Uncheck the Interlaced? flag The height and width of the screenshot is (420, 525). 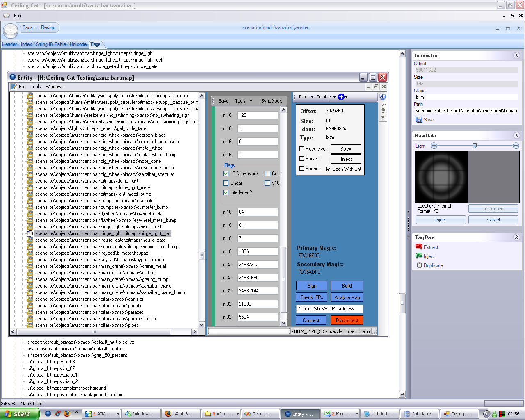tap(226, 192)
